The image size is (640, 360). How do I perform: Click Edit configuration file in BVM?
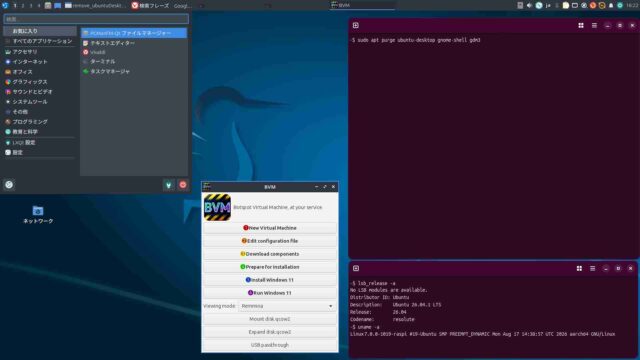270,241
